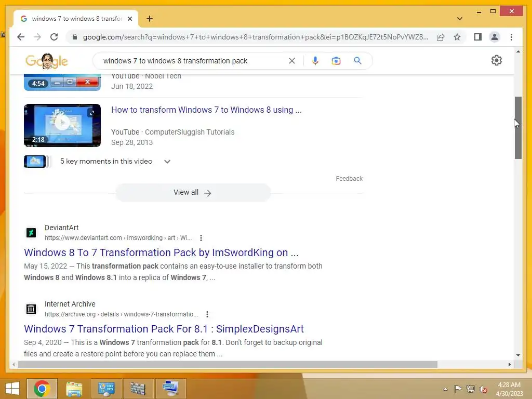Open Control Panel taskbar icon
Viewport: 532px width, 399px height.
pos(106,389)
